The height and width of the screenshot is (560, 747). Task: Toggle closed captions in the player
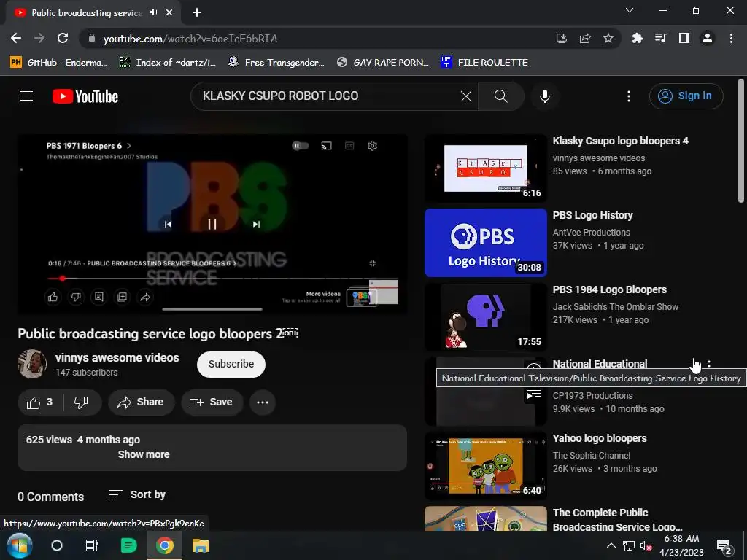click(x=349, y=146)
